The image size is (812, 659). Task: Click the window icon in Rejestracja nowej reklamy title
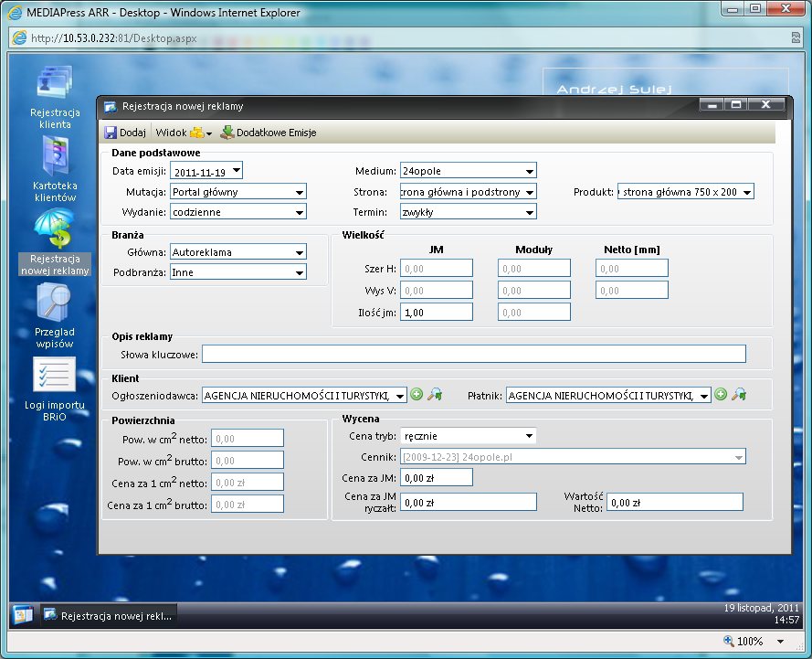coord(111,107)
